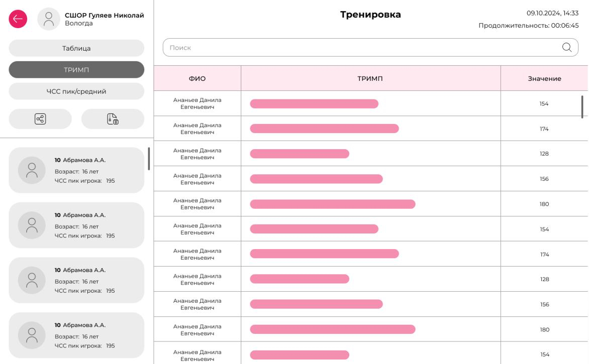Select the ТРИМП tab
The width and height of the screenshot is (589, 364).
[76, 70]
